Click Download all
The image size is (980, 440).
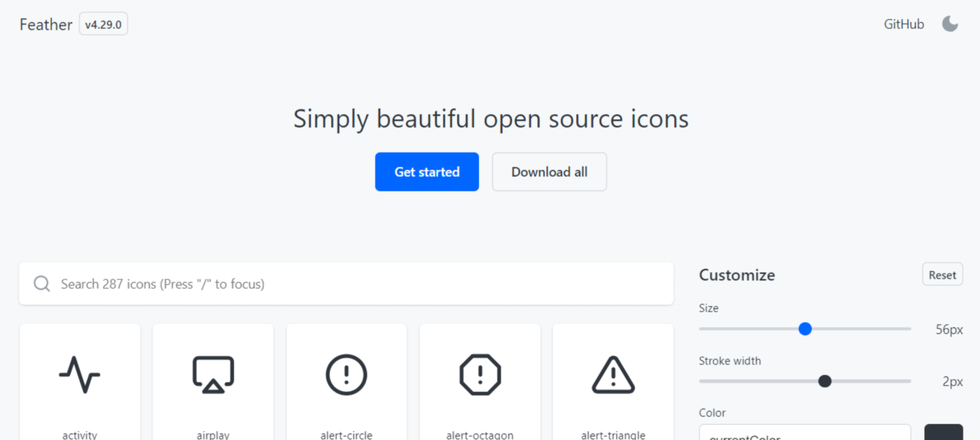tap(549, 172)
